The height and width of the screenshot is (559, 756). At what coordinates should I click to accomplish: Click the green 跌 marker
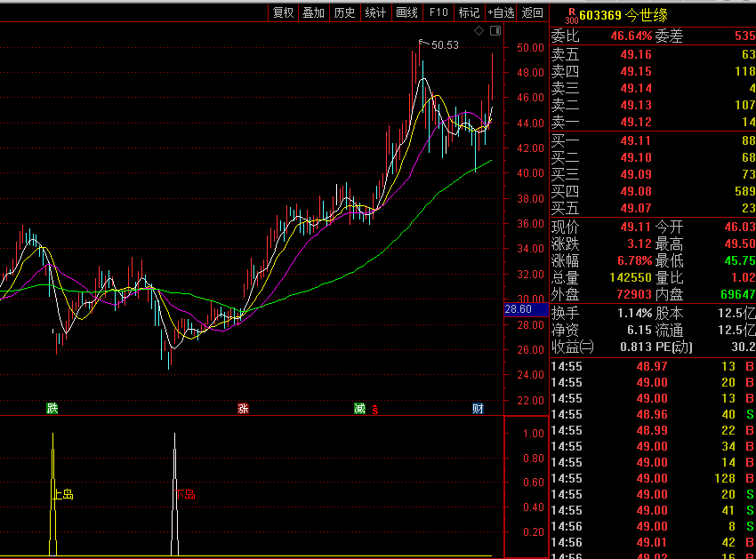pyautogui.click(x=52, y=409)
